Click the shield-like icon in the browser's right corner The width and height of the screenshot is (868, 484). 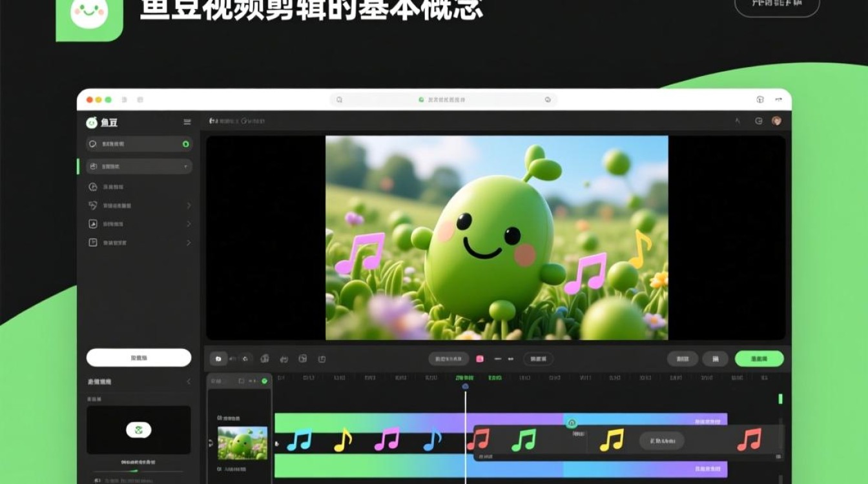pyautogui.click(x=760, y=99)
